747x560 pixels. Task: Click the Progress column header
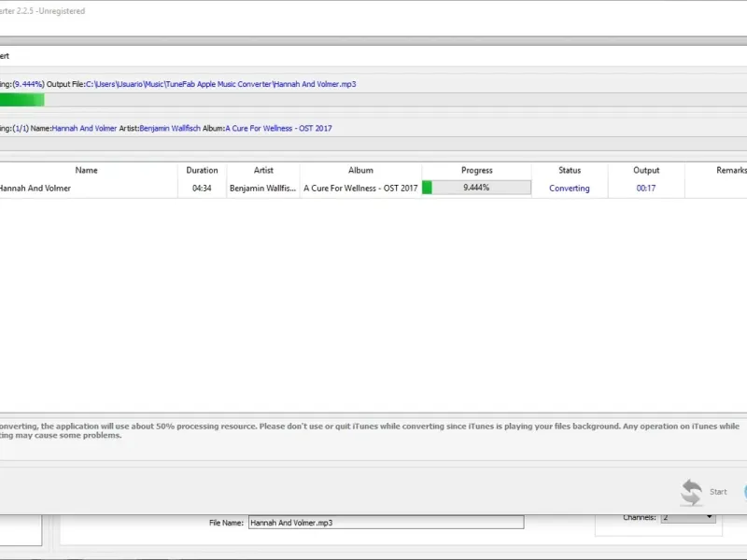pyautogui.click(x=477, y=170)
